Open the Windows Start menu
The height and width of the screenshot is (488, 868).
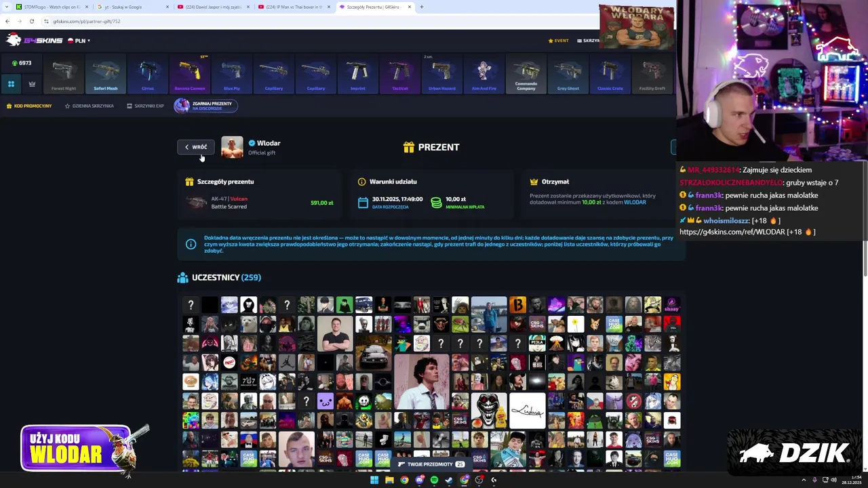(374, 480)
